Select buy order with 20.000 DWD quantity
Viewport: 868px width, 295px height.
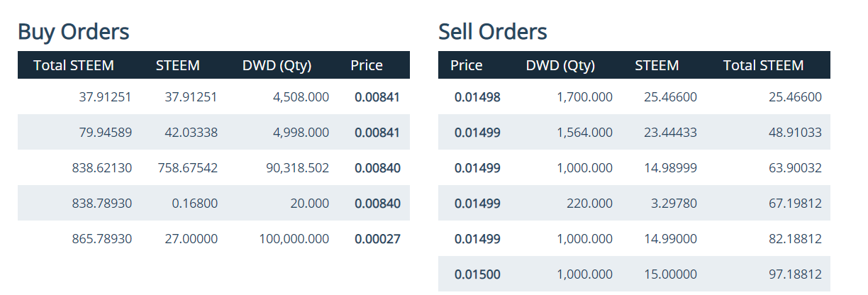pyautogui.click(x=213, y=203)
